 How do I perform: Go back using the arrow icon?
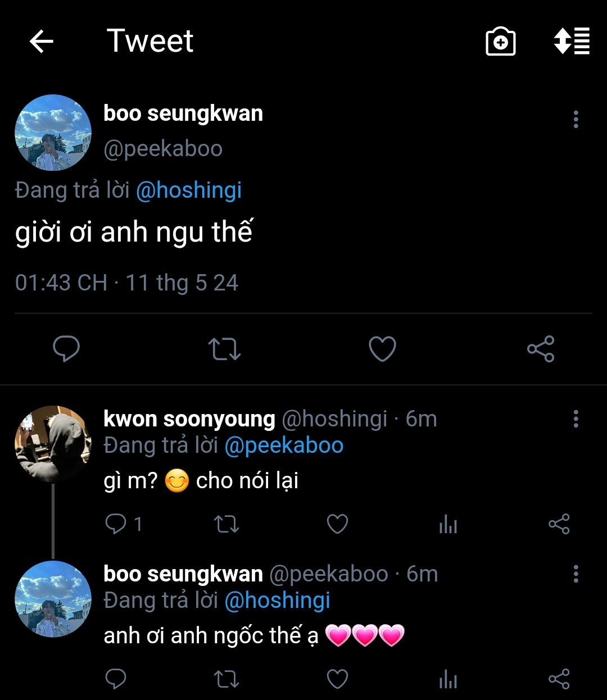coord(42,42)
